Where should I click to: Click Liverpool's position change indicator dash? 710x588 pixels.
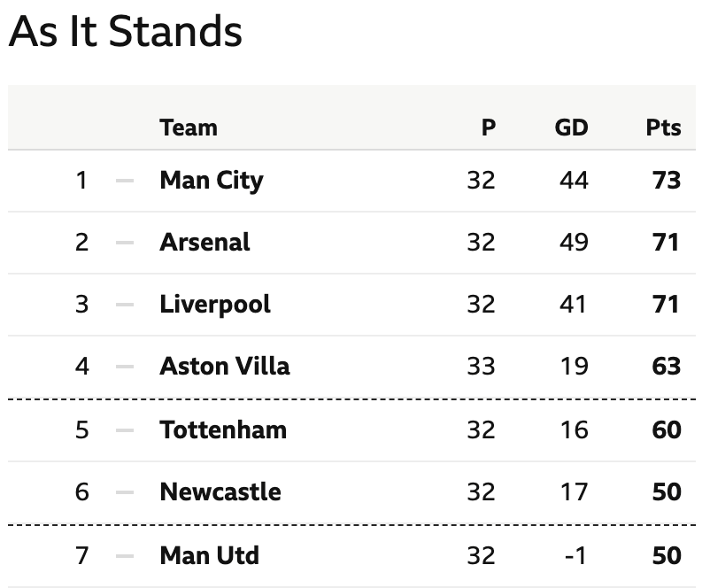point(125,305)
